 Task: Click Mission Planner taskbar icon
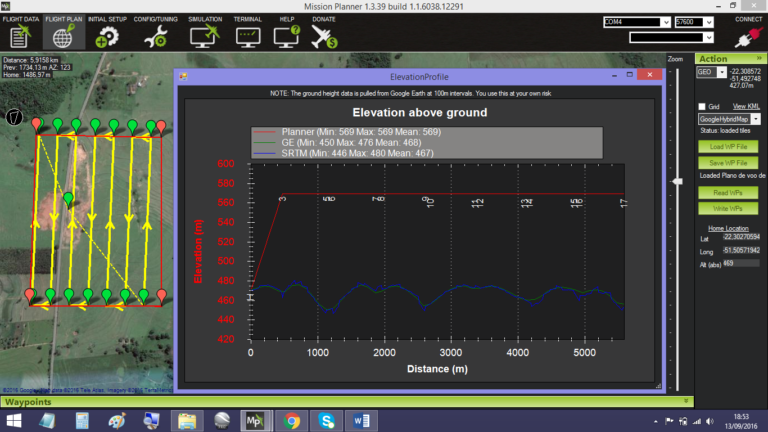click(255, 421)
